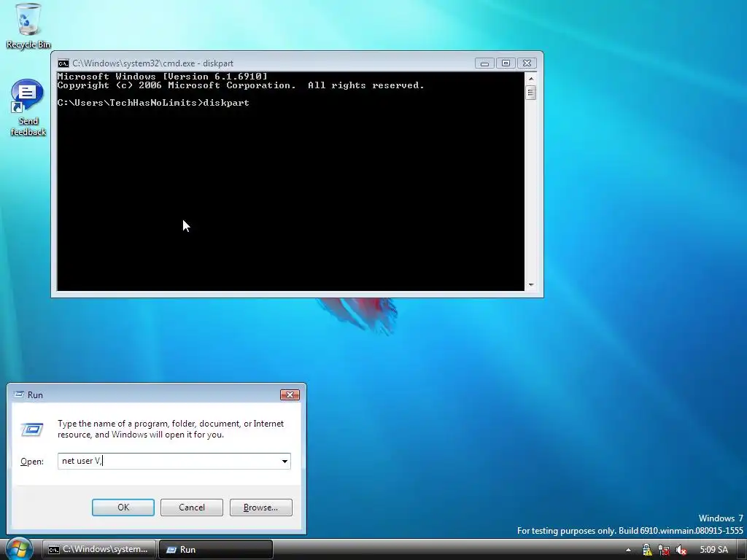Show hidden tray icons arrow
Screen dimensions: 747x560
coord(628,550)
